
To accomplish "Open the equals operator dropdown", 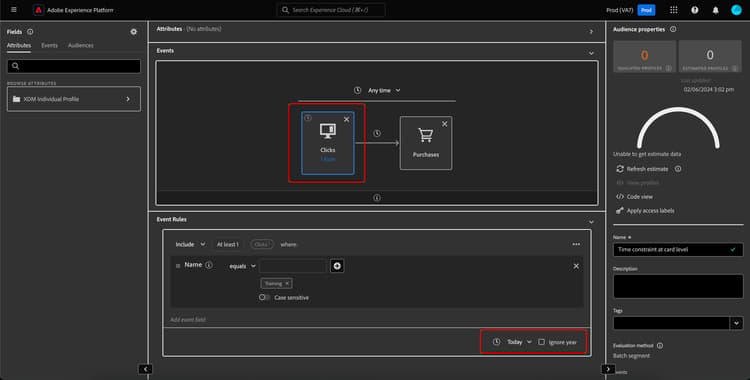I will coord(243,266).
